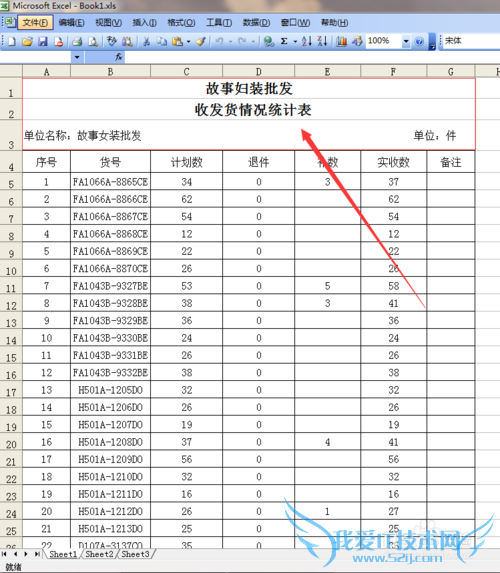Click the Save floppy disk icon

point(43,41)
